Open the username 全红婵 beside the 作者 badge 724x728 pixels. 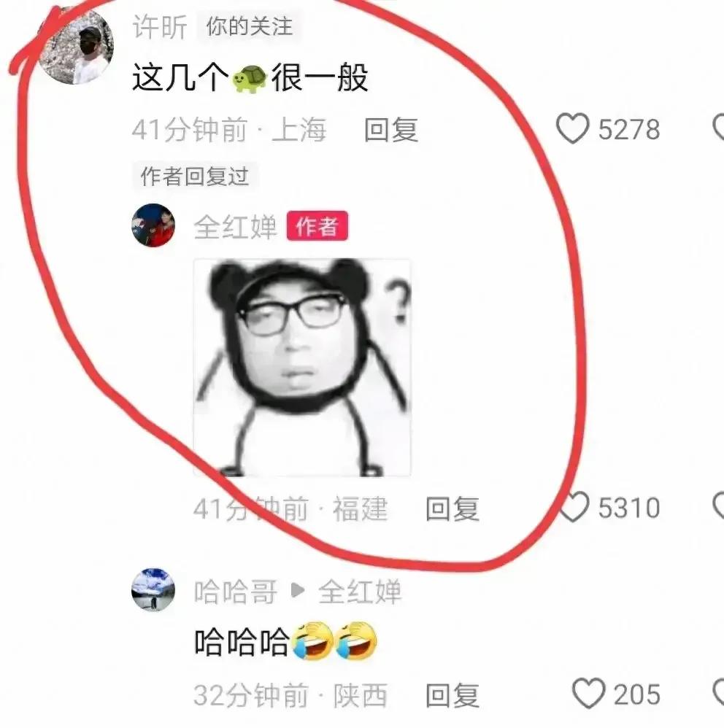[x=235, y=227]
